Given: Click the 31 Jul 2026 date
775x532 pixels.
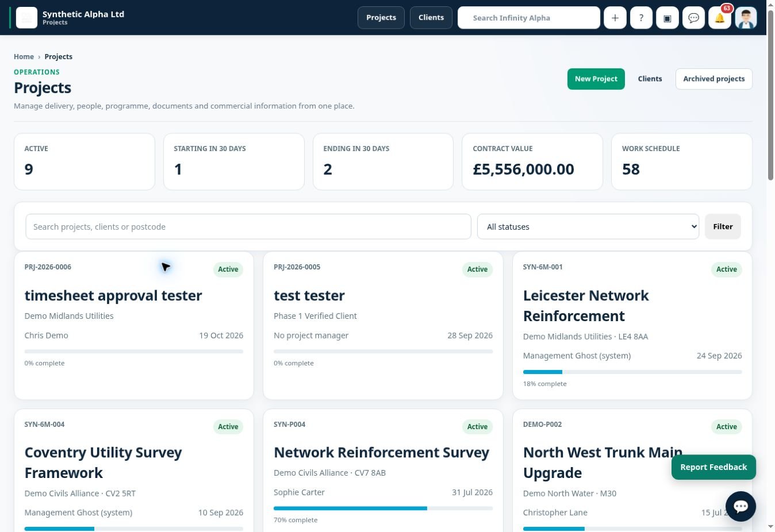Looking at the screenshot, I should click(472, 492).
